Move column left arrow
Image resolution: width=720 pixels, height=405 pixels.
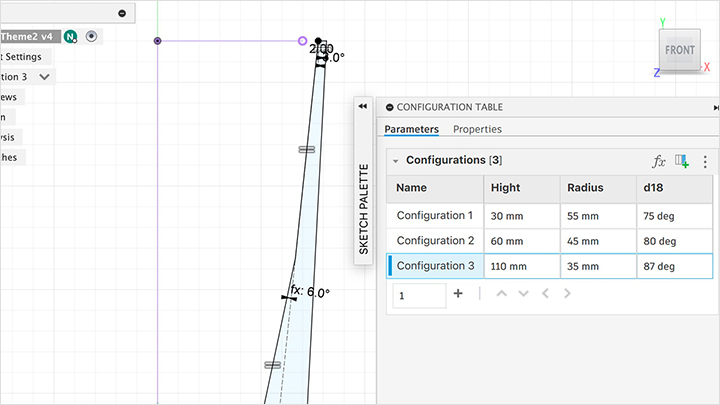point(545,293)
